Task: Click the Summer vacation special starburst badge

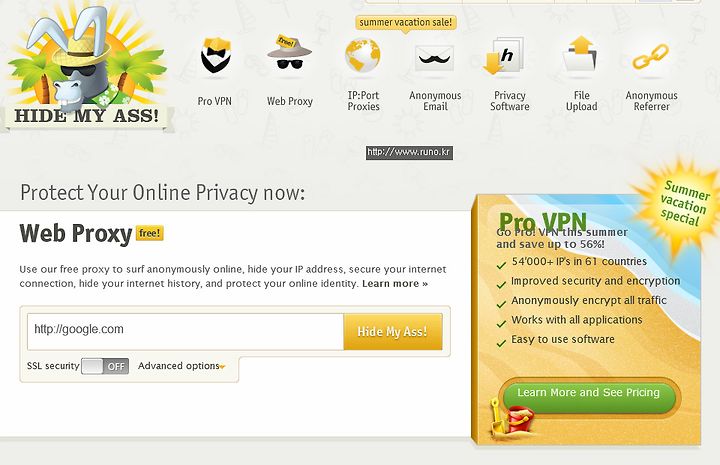Action: (680, 202)
